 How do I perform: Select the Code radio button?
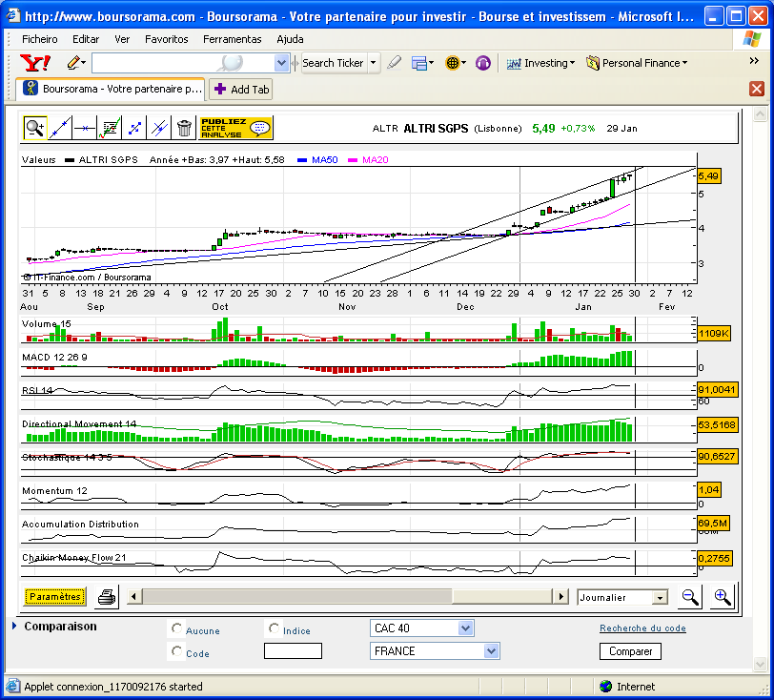click(176, 650)
